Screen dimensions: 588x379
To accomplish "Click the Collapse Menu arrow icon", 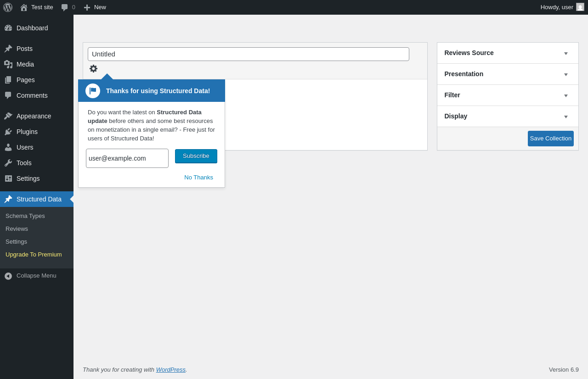I will click(x=8, y=276).
